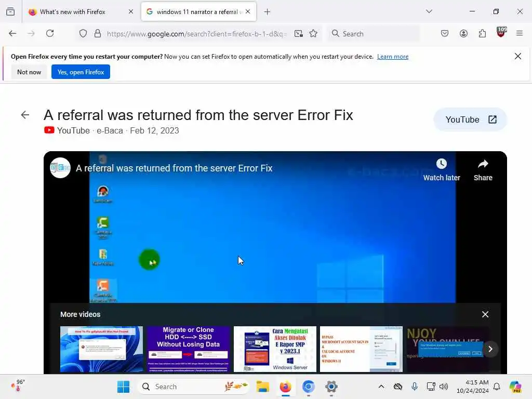Click the translate page icon in address bar

click(299, 33)
